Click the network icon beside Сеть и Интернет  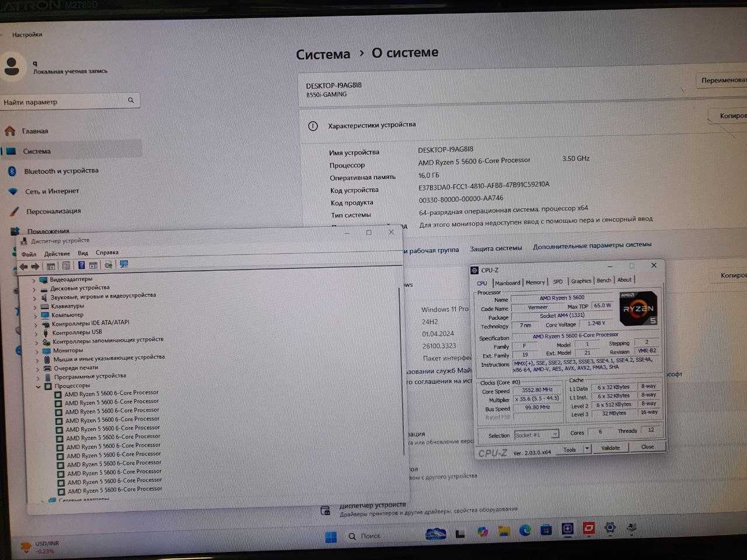pos(13,191)
